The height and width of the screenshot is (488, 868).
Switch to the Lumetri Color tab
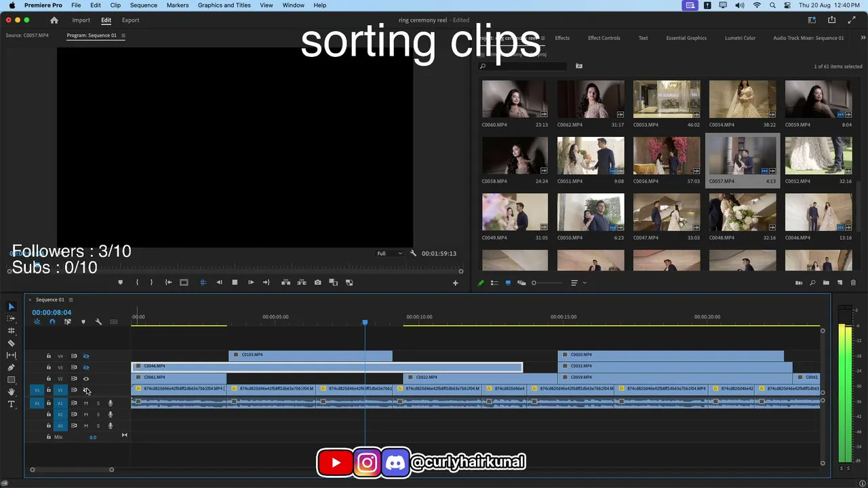pyautogui.click(x=740, y=38)
